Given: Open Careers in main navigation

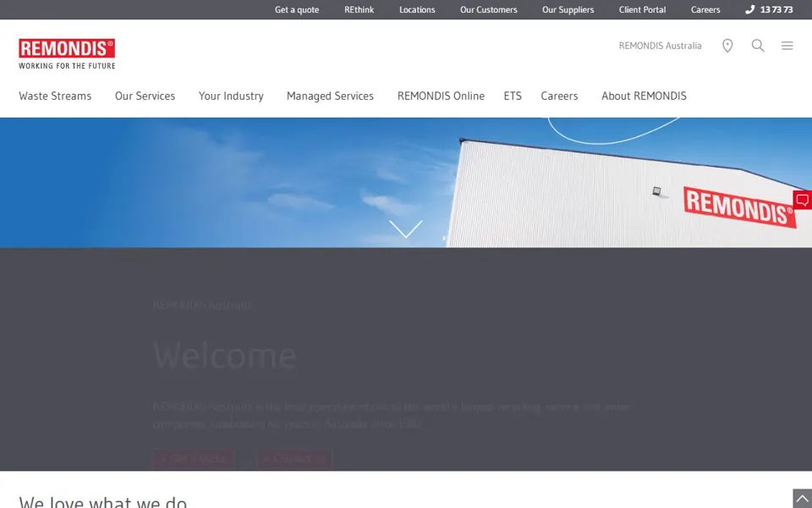Looking at the screenshot, I should [559, 96].
